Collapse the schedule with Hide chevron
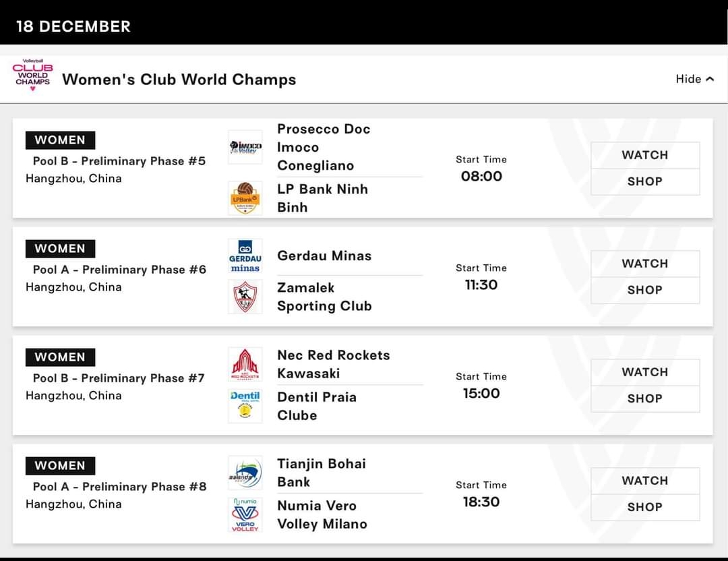Viewport: 728px width, 561px height. point(694,80)
